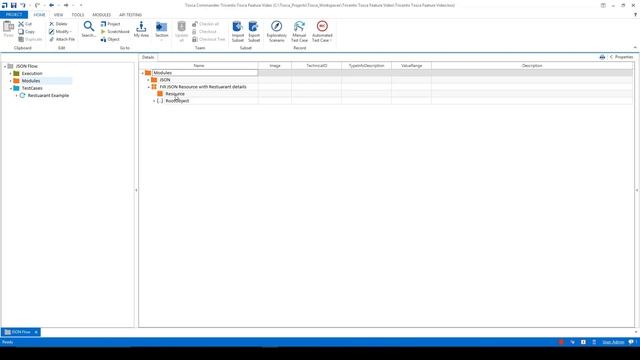Click the chat icon in the status bar
Viewport: 640px width, 360px height.
631,342
